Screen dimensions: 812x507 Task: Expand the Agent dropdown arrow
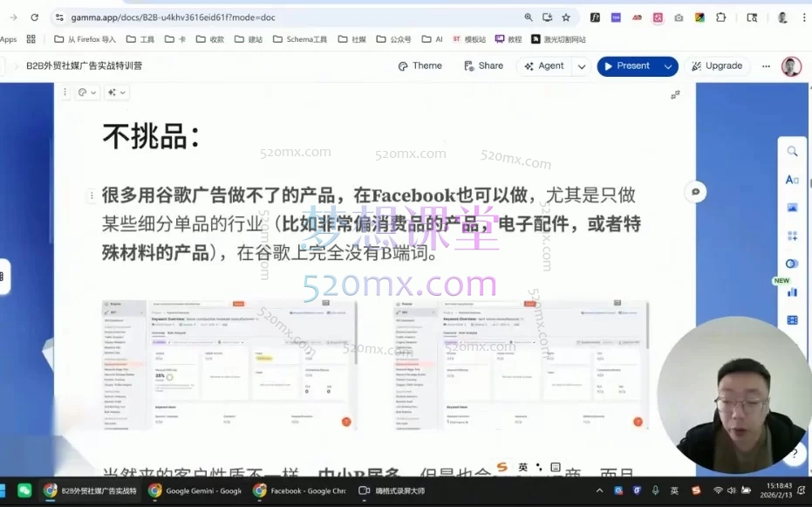pos(582,66)
